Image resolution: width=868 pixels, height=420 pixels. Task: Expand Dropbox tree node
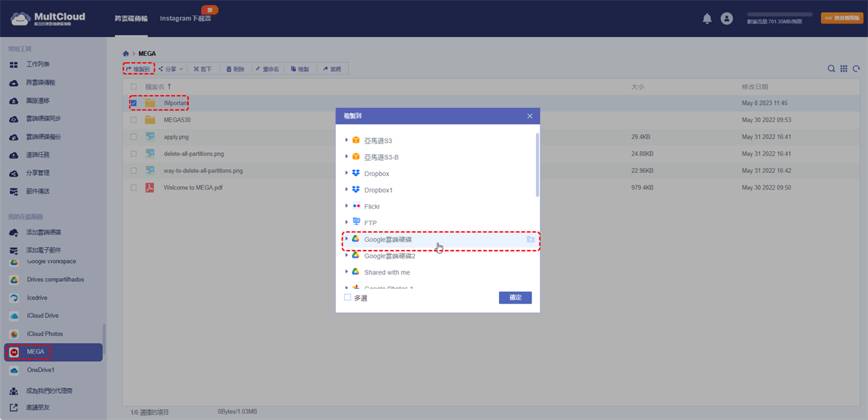click(346, 173)
